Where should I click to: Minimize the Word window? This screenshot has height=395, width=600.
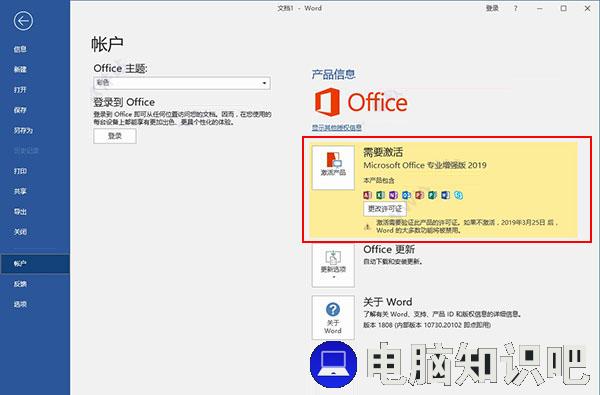[x=540, y=8]
